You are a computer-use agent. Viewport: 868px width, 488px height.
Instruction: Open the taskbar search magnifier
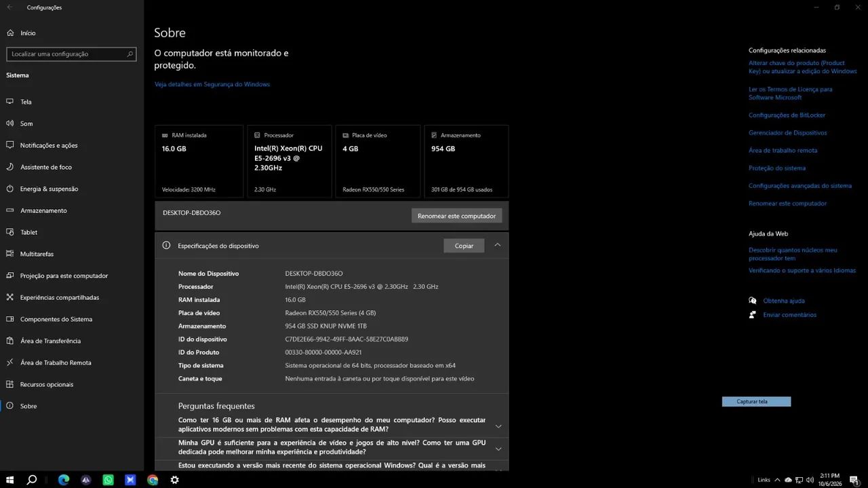point(32,480)
